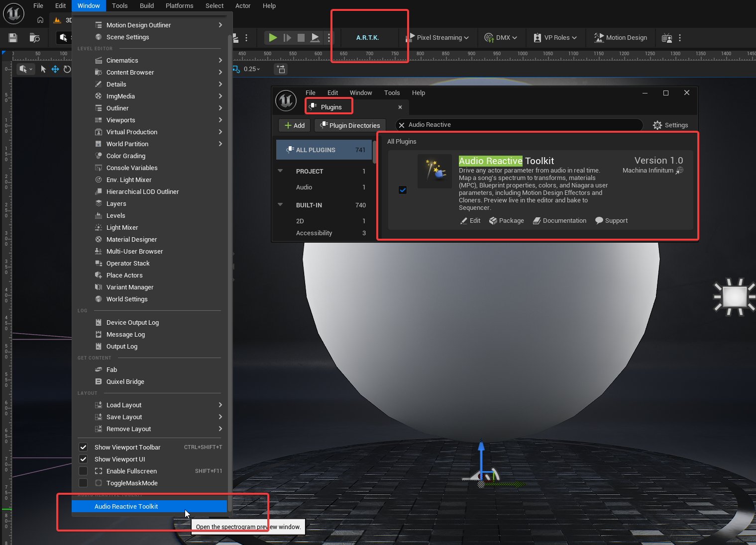Select the Audio plugin category

coord(324,187)
